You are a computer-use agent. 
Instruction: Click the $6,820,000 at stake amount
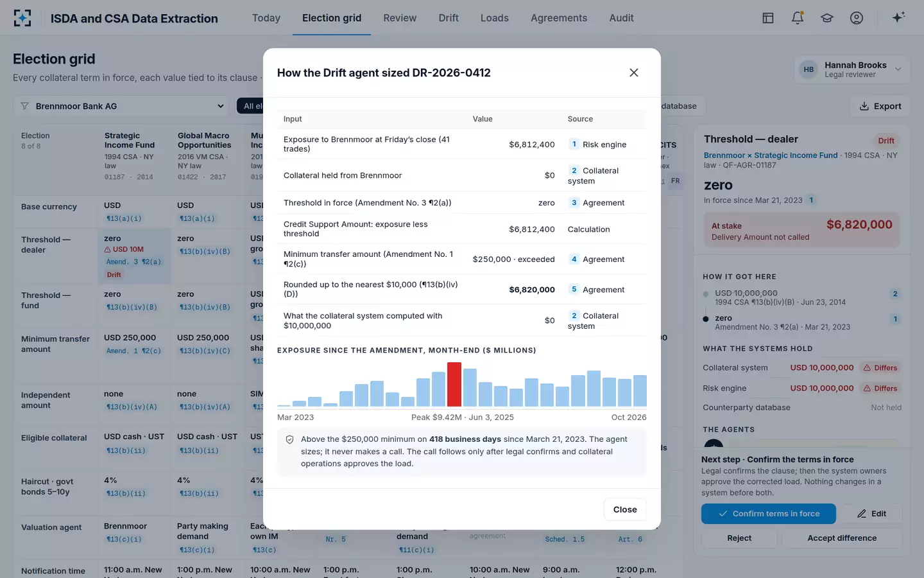859,225
